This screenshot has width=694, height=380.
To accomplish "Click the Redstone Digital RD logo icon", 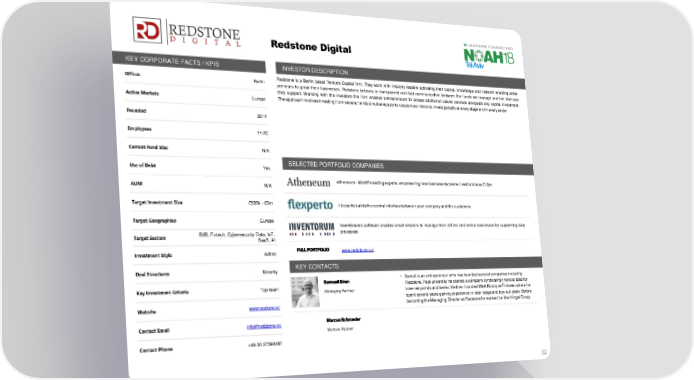I will click(147, 30).
